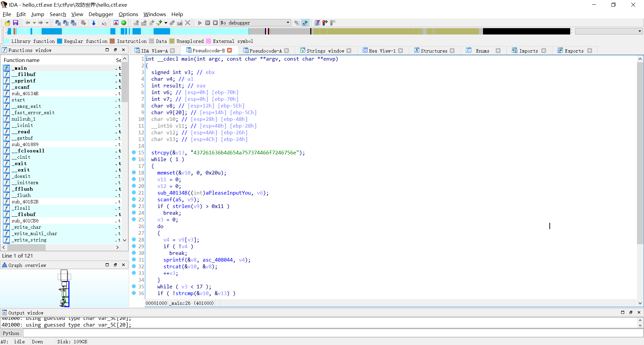Open the Options menu
644x345 pixels.
pyautogui.click(x=128, y=14)
